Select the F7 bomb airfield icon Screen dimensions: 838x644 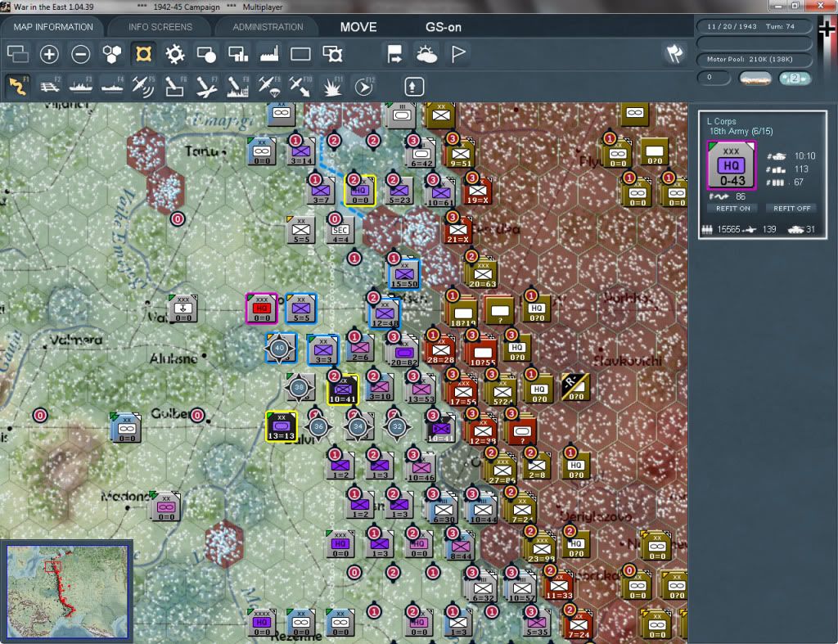(x=206, y=86)
